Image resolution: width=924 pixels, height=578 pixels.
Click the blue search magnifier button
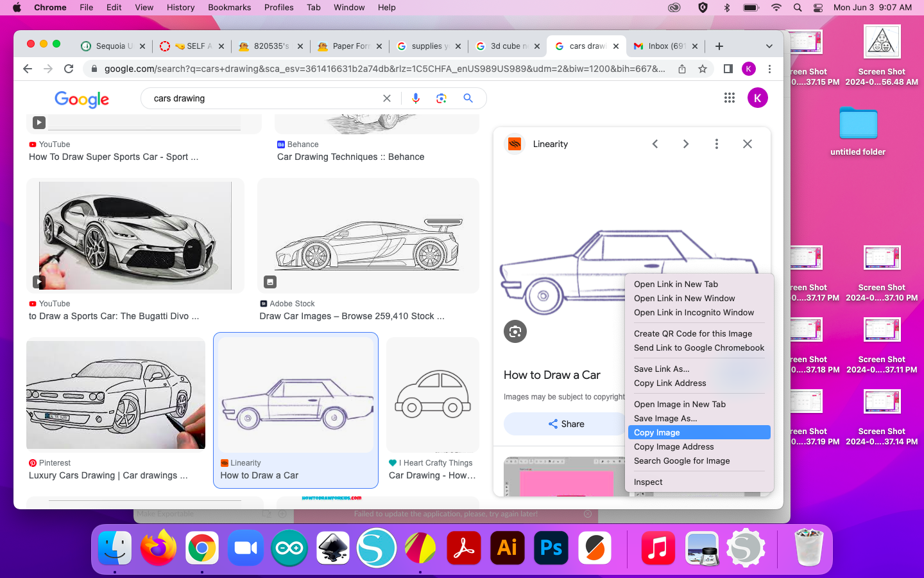(468, 98)
